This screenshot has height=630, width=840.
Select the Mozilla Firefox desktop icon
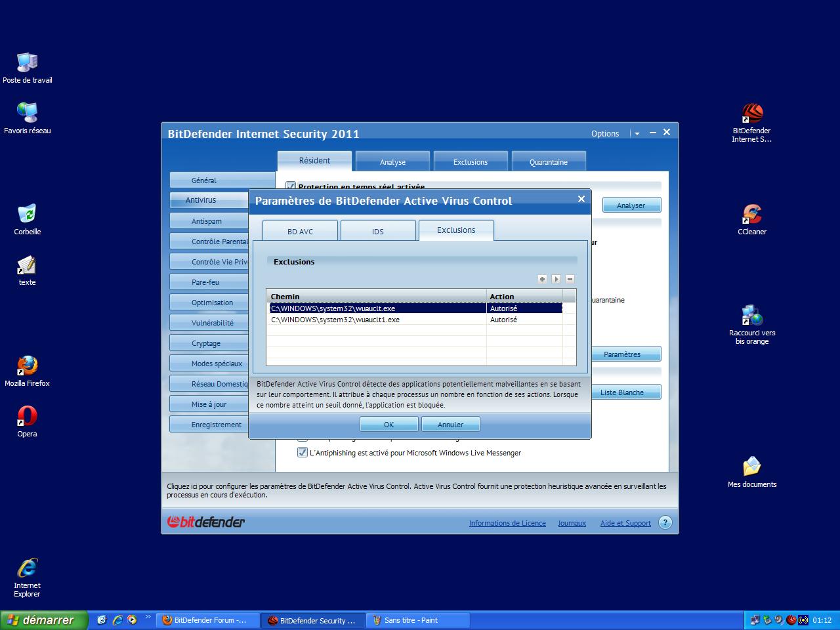coord(27,371)
